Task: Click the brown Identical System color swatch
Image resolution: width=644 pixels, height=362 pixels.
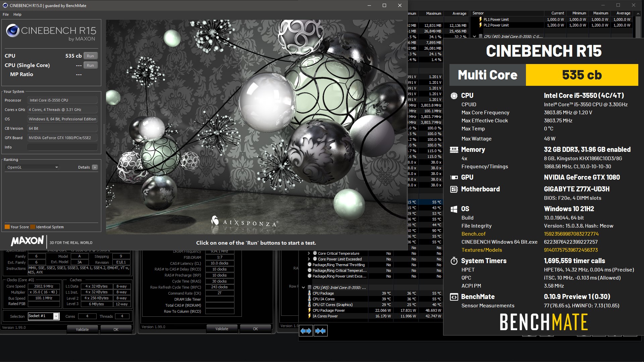Action: pyautogui.click(x=33, y=227)
